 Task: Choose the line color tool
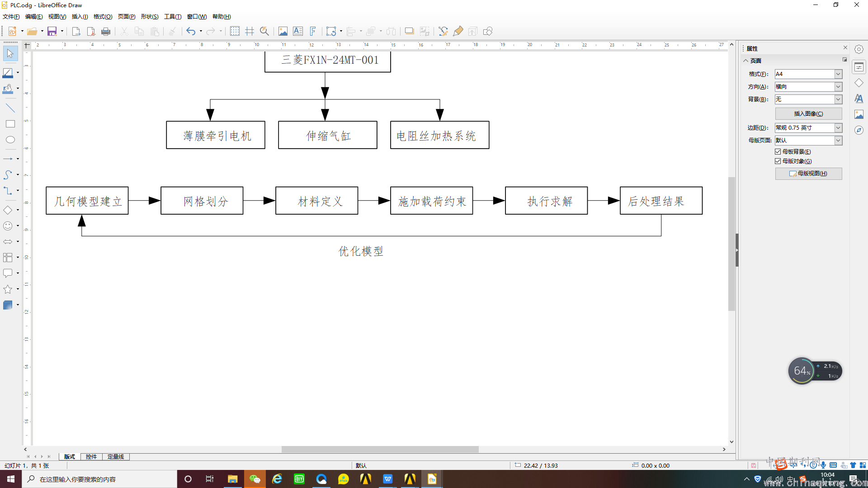(x=8, y=73)
